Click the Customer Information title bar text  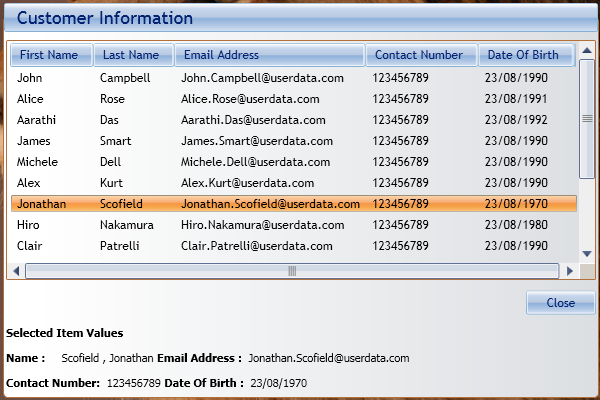click(105, 18)
